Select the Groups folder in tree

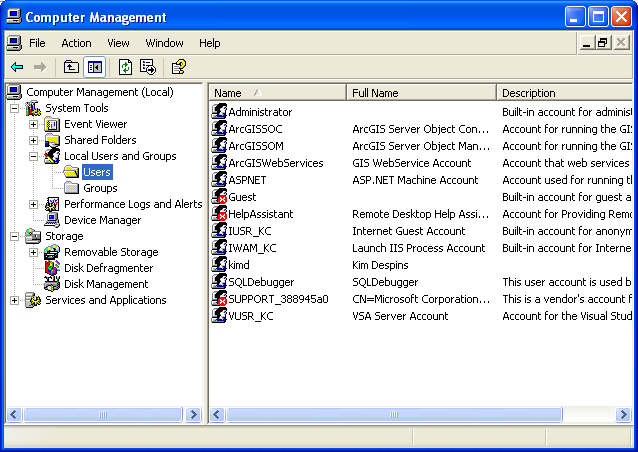[x=100, y=188]
